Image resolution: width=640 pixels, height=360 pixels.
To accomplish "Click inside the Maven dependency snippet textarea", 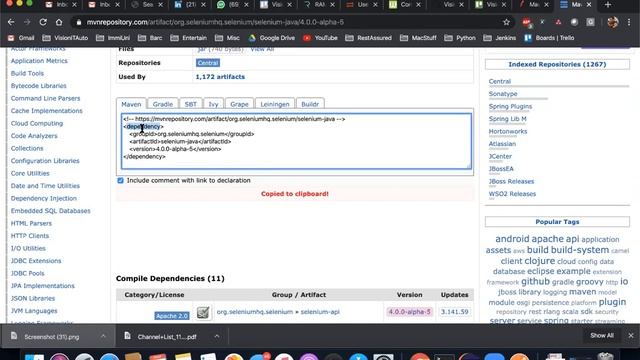I will pyautogui.click(x=296, y=141).
